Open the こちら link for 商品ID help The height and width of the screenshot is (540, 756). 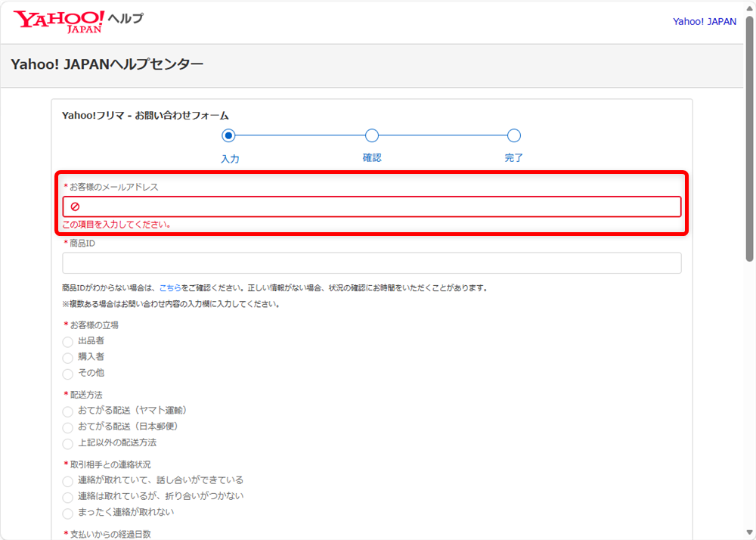170,288
